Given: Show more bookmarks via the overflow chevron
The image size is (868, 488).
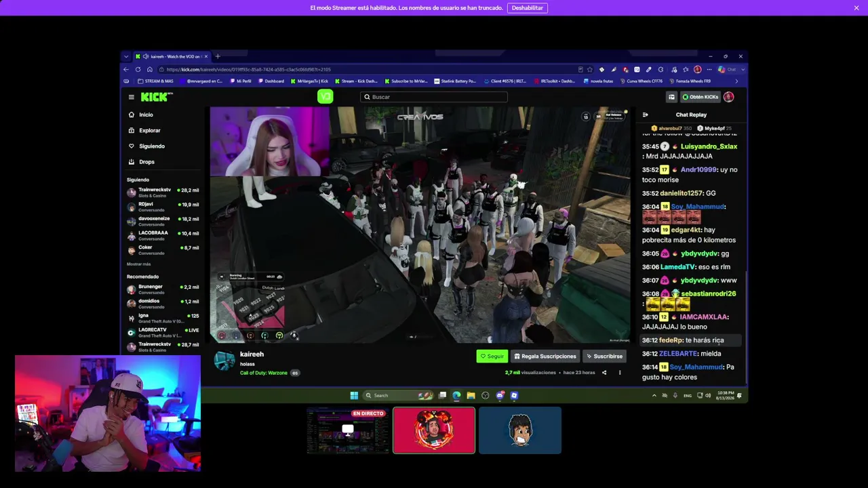Looking at the screenshot, I should pyautogui.click(x=736, y=81).
